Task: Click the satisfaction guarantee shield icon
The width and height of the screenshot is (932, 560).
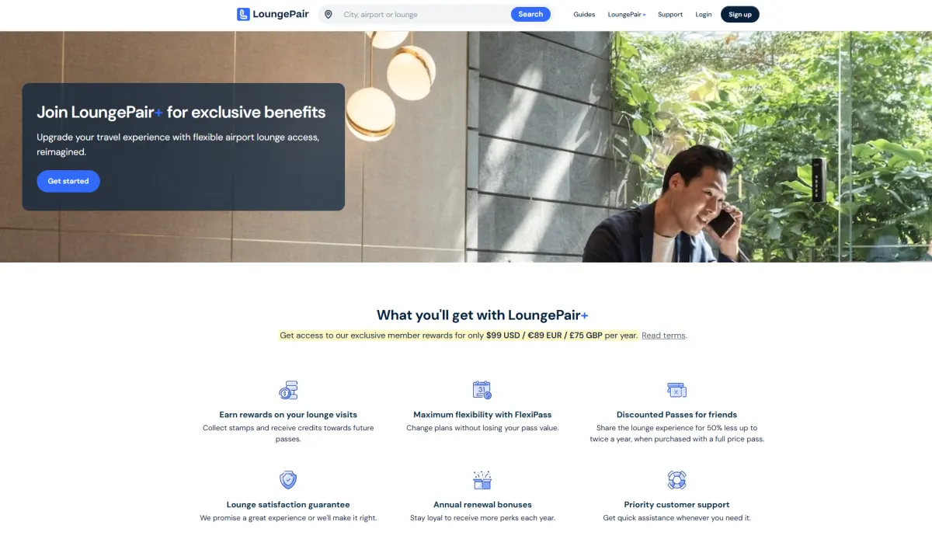Action: (x=288, y=480)
